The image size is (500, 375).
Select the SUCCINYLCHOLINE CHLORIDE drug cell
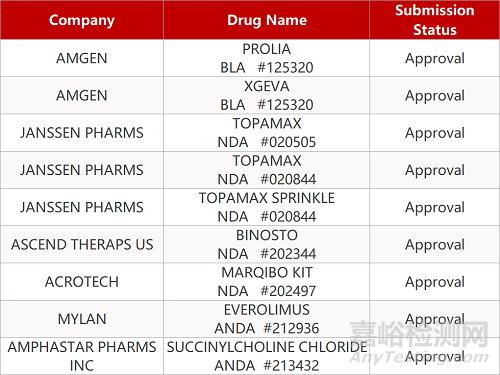click(x=267, y=356)
